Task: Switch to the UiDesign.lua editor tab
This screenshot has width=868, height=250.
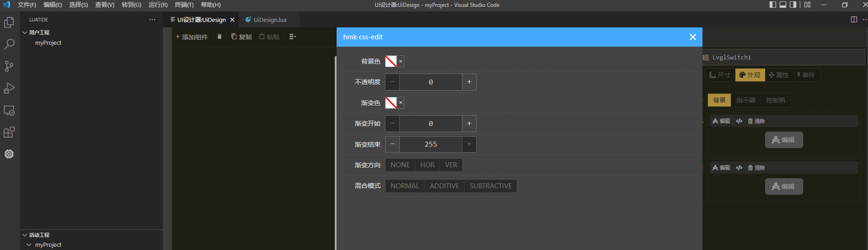Action: click(270, 20)
